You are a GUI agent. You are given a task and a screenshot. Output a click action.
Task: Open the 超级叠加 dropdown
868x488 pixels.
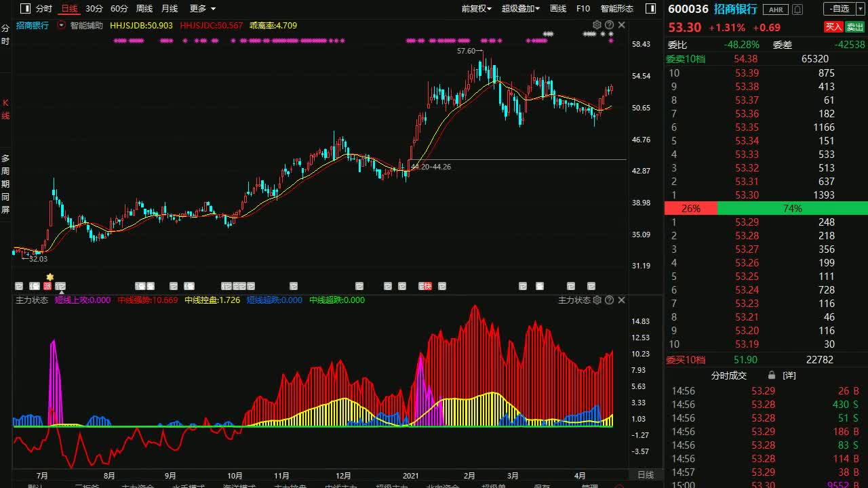(x=521, y=9)
